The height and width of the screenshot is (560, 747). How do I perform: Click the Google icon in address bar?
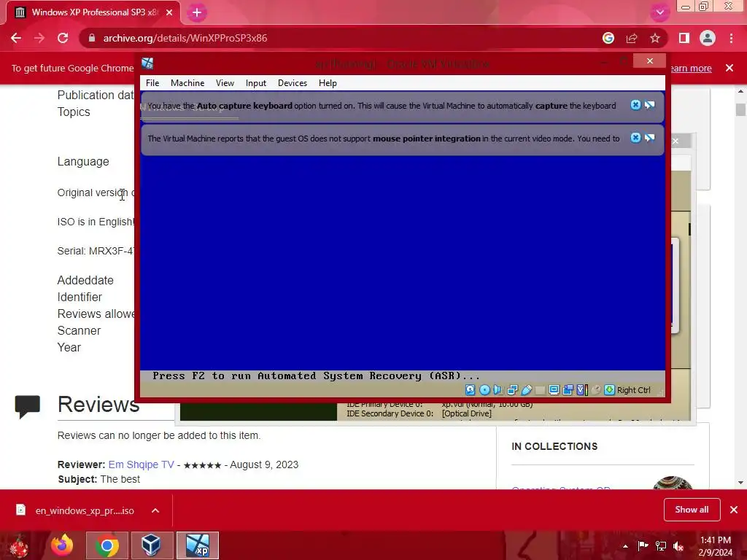(608, 38)
